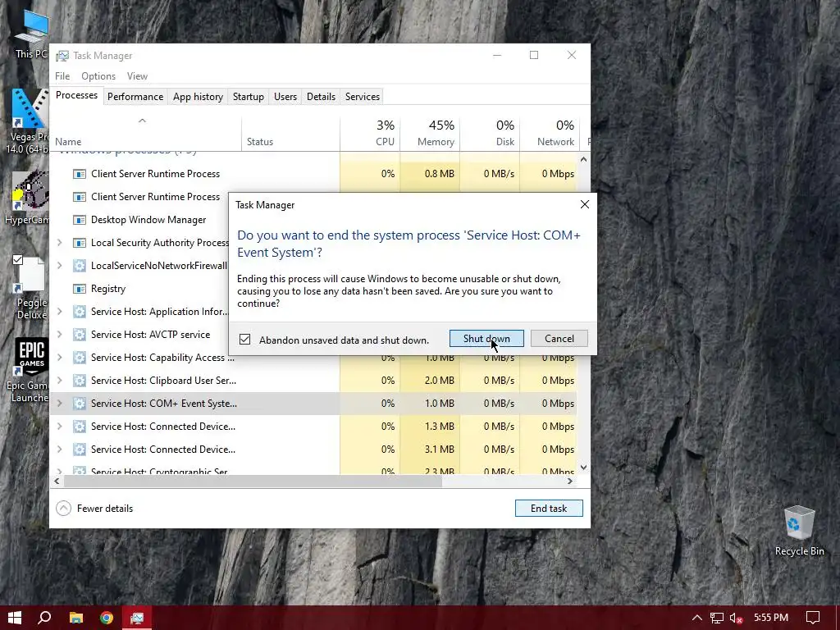Viewport: 840px width, 630px height.
Task: Click the muted volume tray icon
Action: coord(736,618)
